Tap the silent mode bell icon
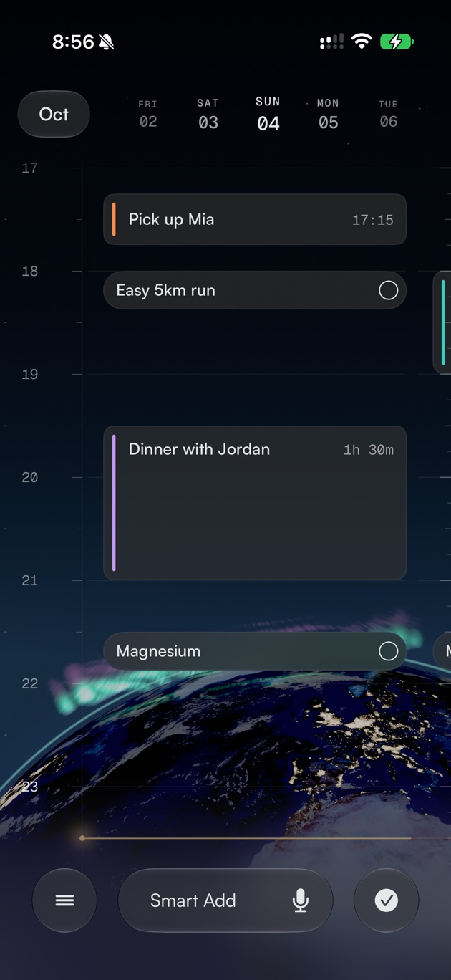Viewport: 451px width, 980px height. 107,42
